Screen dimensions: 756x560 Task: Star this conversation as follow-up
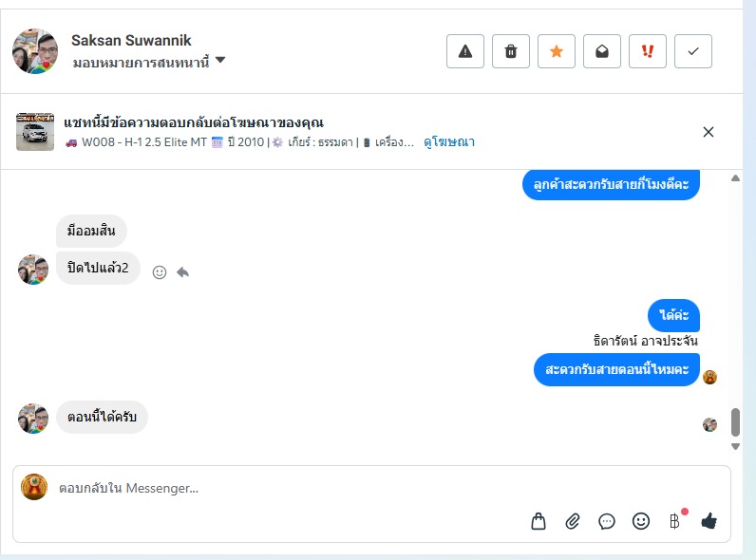(557, 51)
